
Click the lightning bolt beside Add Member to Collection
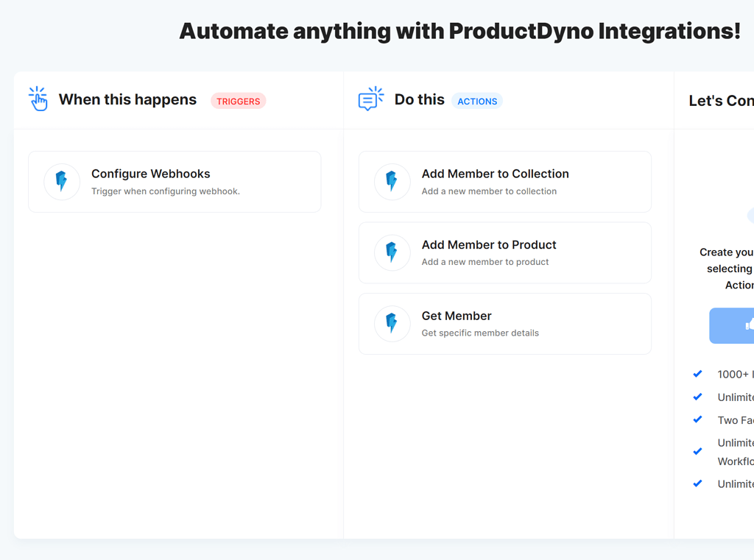pyautogui.click(x=392, y=182)
